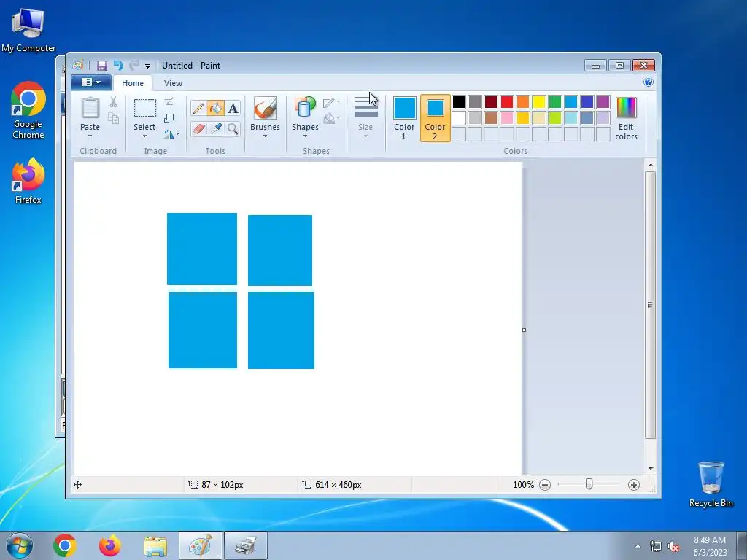This screenshot has height=560, width=747.
Task: Click the My Computer desktop icon
Action: tap(28, 31)
